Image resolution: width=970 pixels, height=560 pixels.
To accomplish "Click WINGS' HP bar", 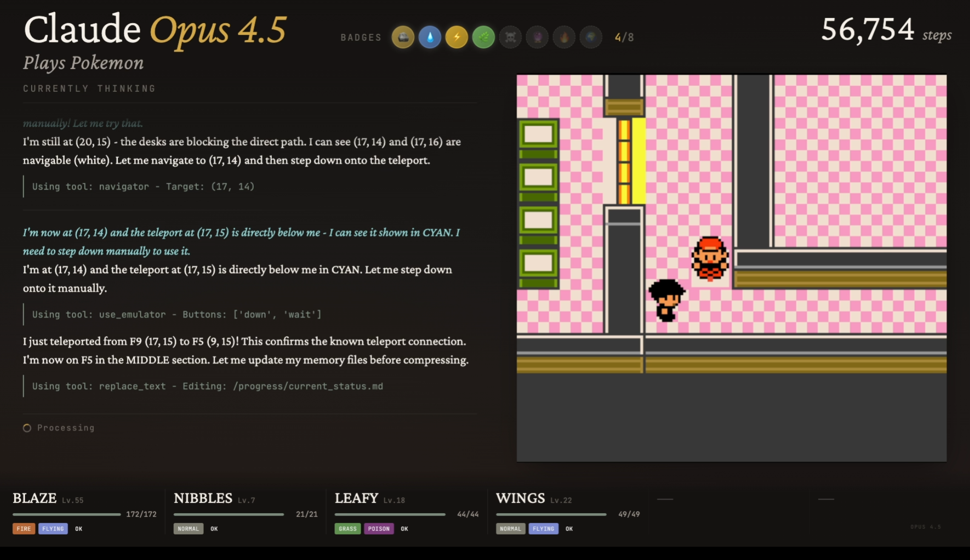I will [x=551, y=514].
